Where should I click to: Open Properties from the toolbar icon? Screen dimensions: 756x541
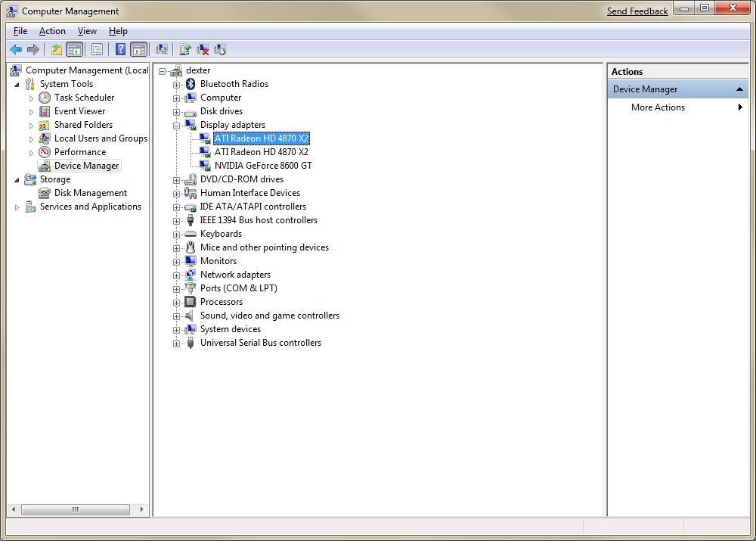97,50
